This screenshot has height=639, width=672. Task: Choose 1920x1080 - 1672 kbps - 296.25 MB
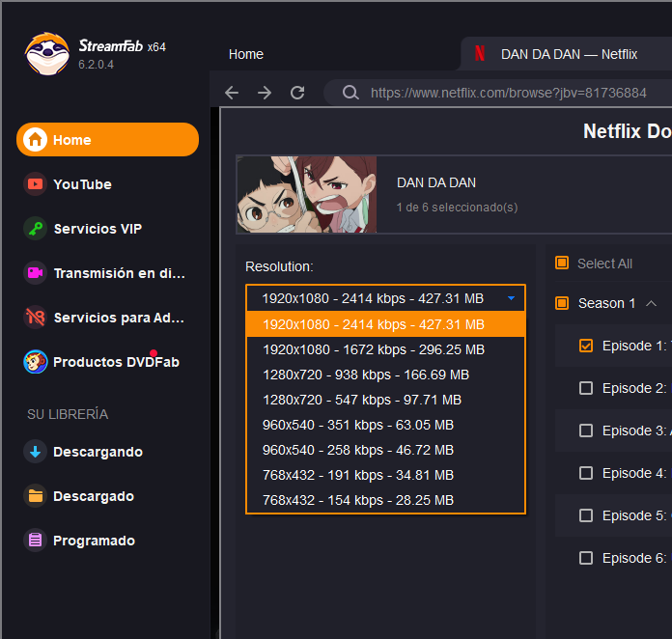(385, 349)
